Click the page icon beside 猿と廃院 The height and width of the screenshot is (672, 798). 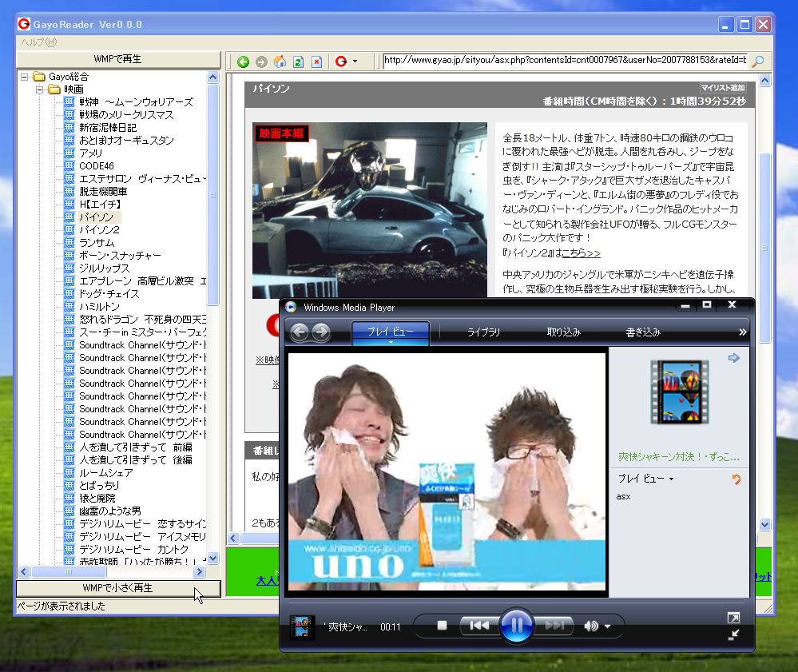69,499
